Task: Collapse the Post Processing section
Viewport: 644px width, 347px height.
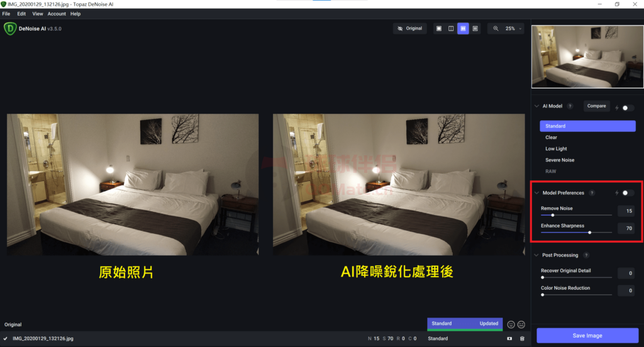Action: [536, 255]
